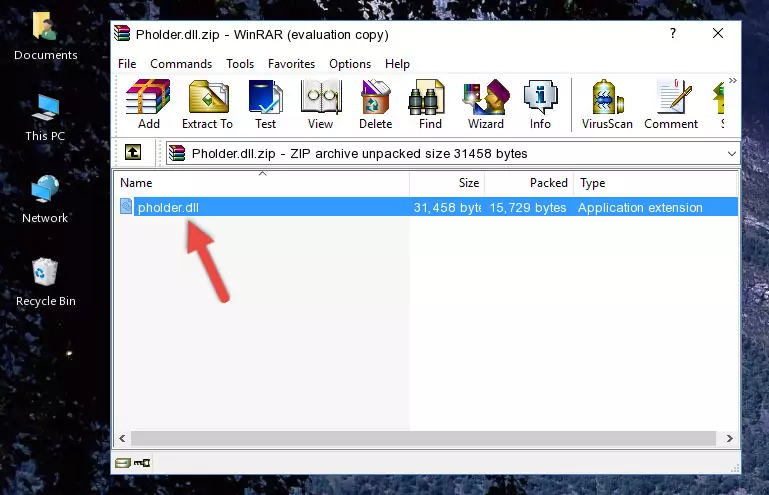
Task: Go up one level with the folder arrow icon
Action: (x=133, y=153)
